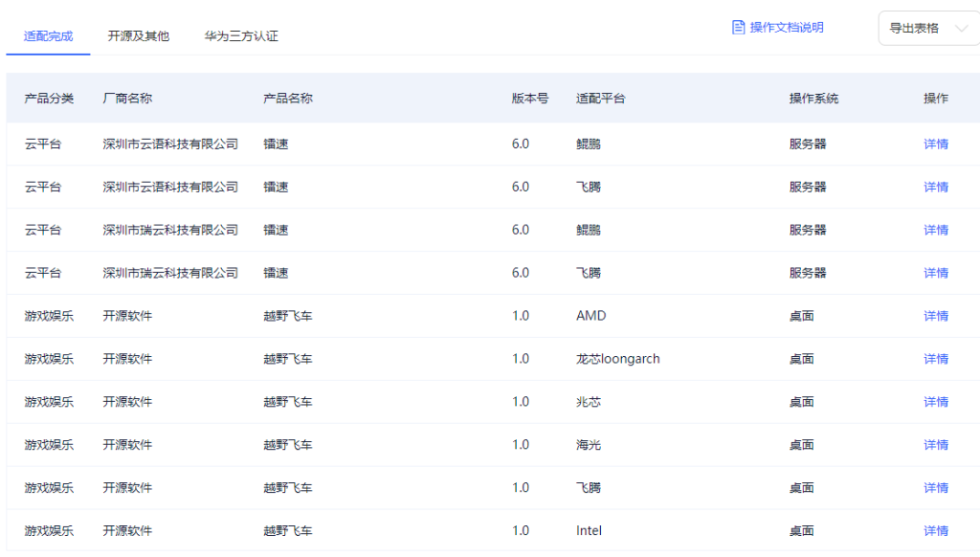Open 详情 for 云语科技 镭速 on 飞腾
This screenshot has width=980, height=557.
935,188
